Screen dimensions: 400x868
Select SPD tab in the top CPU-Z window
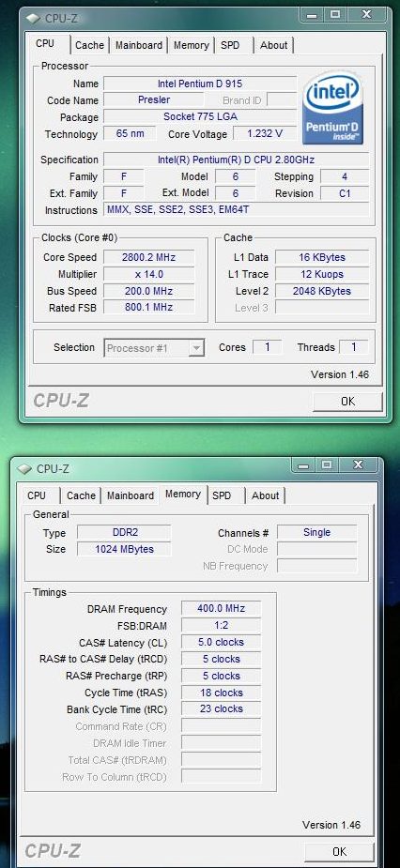(230, 45)
